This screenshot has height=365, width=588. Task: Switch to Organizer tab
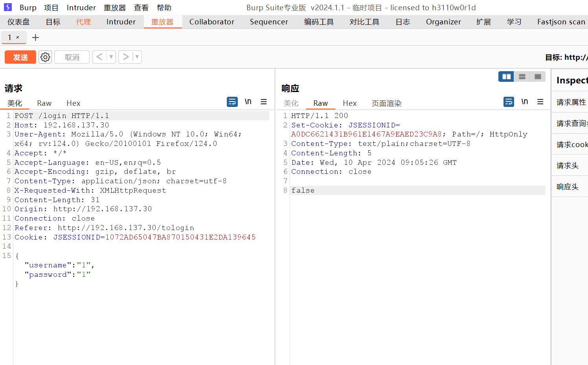pos(443,22)
